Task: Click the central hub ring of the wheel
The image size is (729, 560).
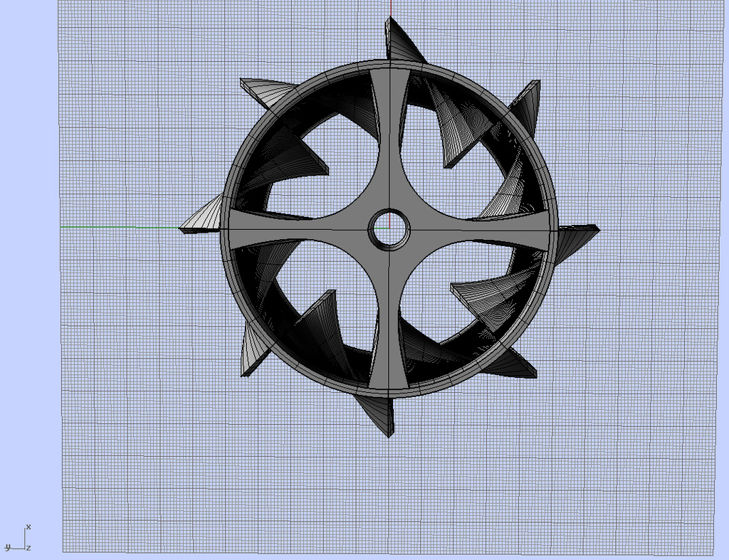Action: click(x=389, y=230)
